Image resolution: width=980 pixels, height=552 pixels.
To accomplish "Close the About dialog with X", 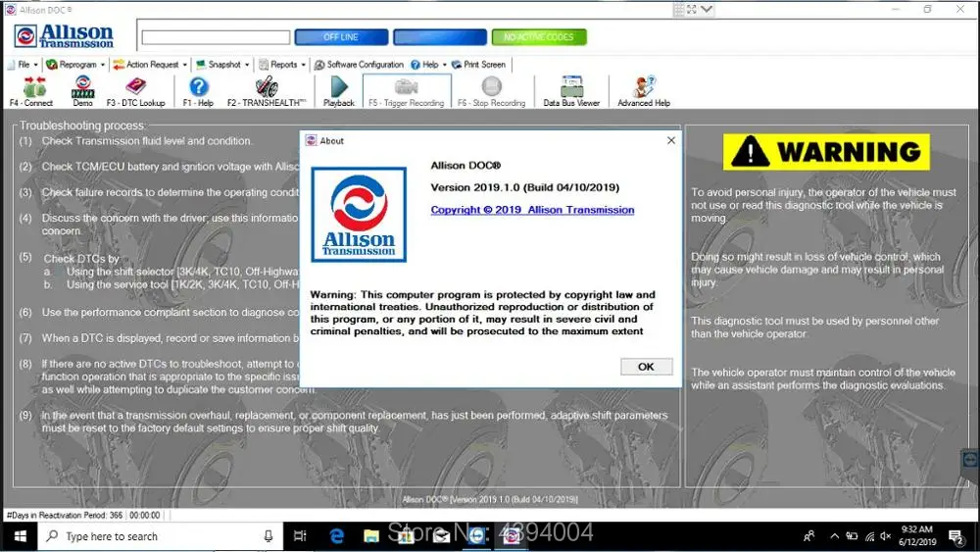I will 670,140.
